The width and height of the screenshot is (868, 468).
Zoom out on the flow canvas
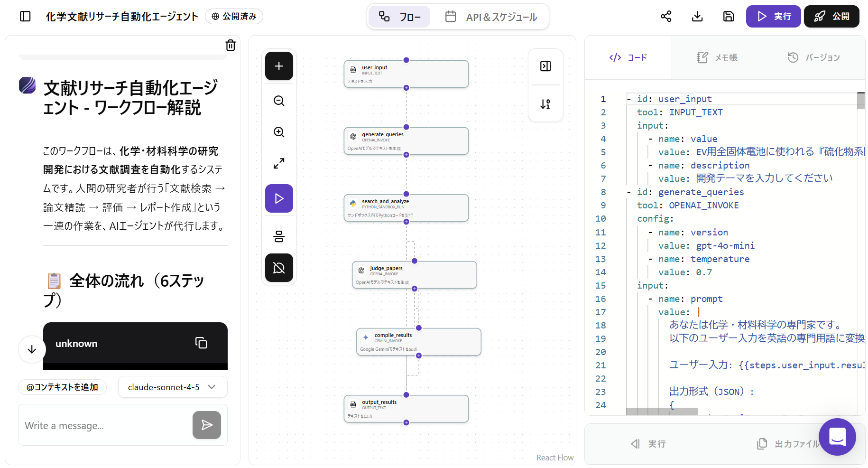pos(279,101)
